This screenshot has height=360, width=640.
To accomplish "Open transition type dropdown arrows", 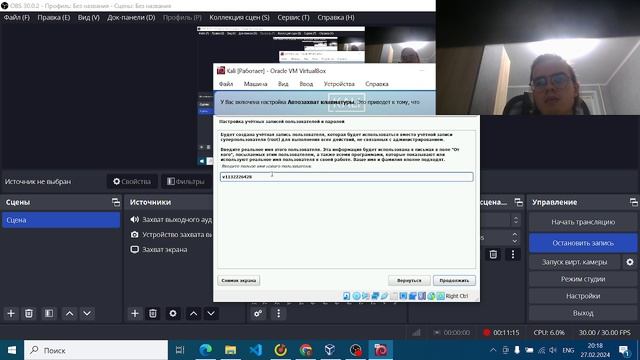I will 516,220.
